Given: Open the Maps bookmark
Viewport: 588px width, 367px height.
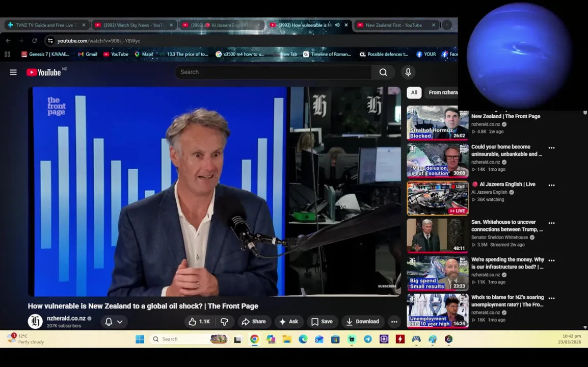Looking at the screenshot, I should pyautogui.click(x=144, y=54).
